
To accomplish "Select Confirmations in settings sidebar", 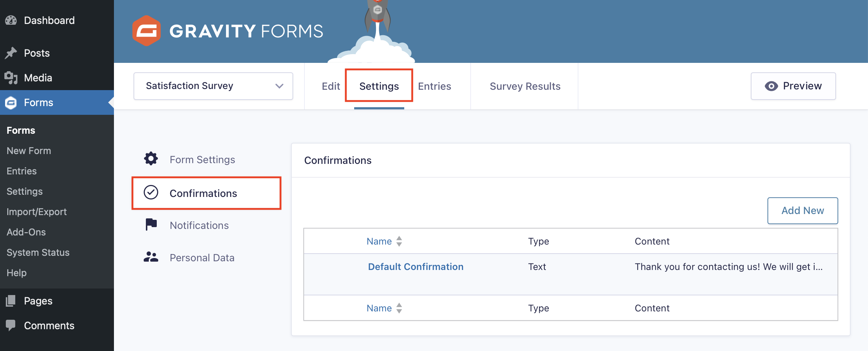I will (206, 193).
